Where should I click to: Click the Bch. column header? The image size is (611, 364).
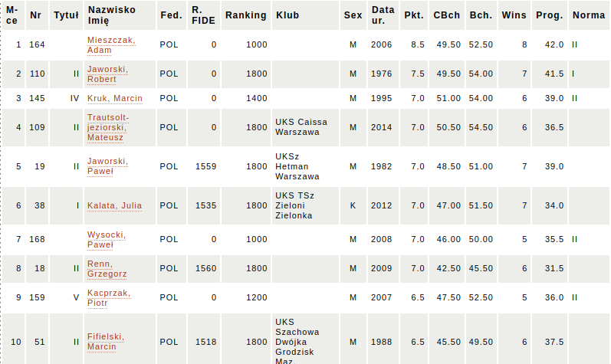pos(481,15)
